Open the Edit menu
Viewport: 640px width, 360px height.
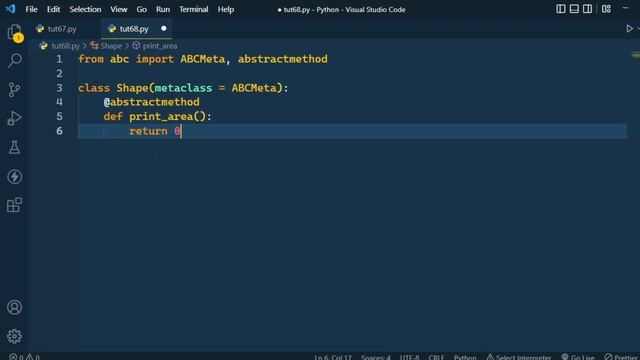point(53,9)
